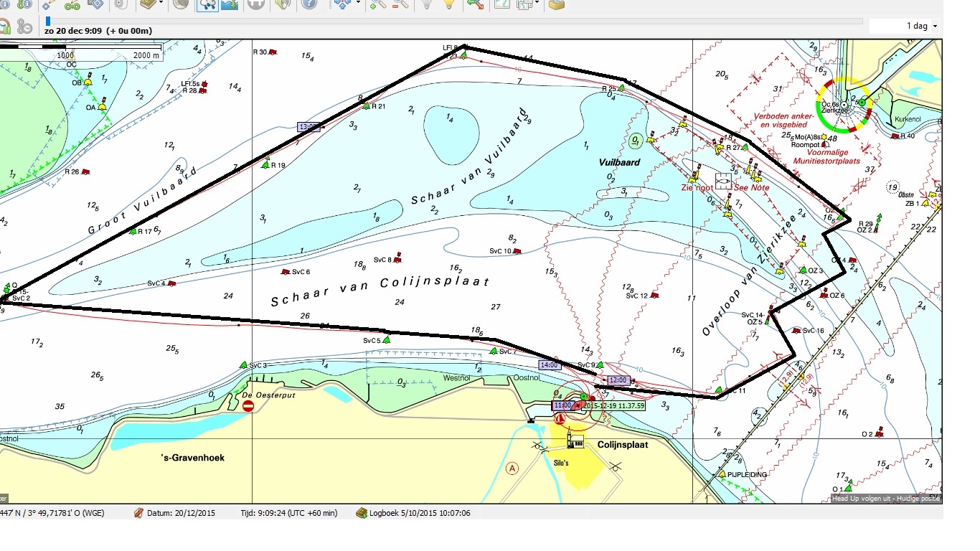The width and height of the screenshot is (980, 551).
Task: Click the 14:00 route time marker
Action: 549,365
